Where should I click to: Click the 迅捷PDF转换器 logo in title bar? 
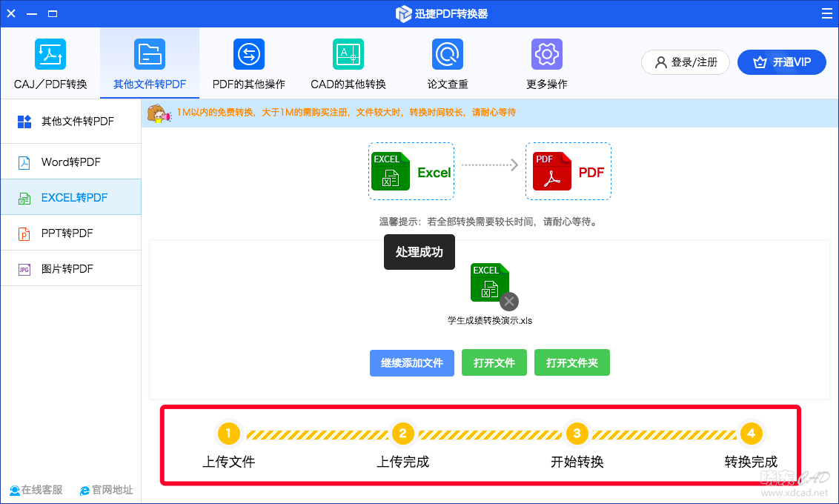pos(403,14)
